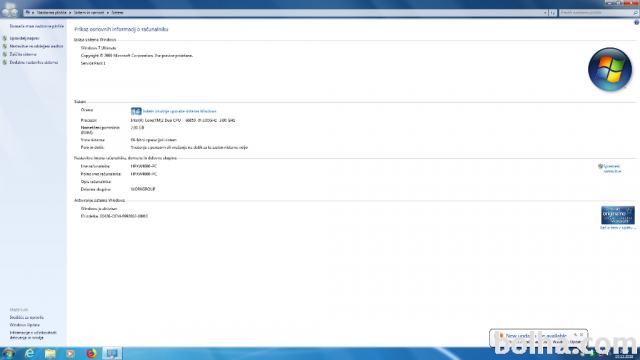Open 'Zaščita sistema' link
The width and height of the screenshot is (640, 360).
pos(23,54)
